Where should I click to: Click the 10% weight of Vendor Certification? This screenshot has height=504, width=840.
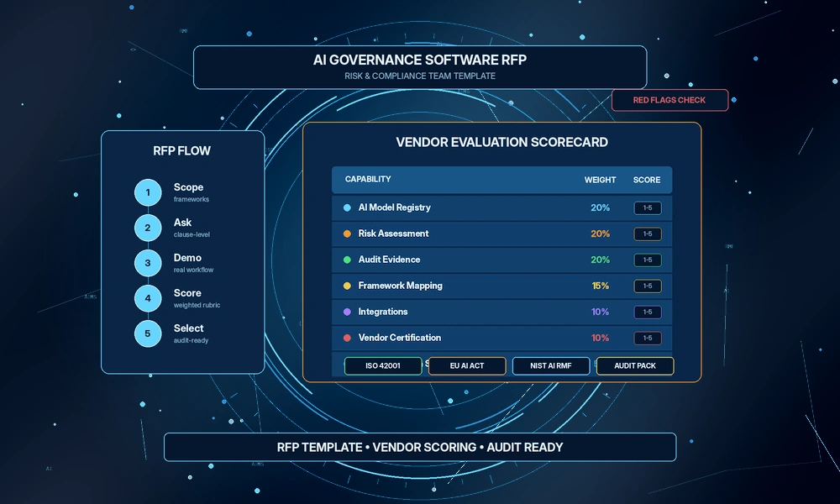pos(600,338)
